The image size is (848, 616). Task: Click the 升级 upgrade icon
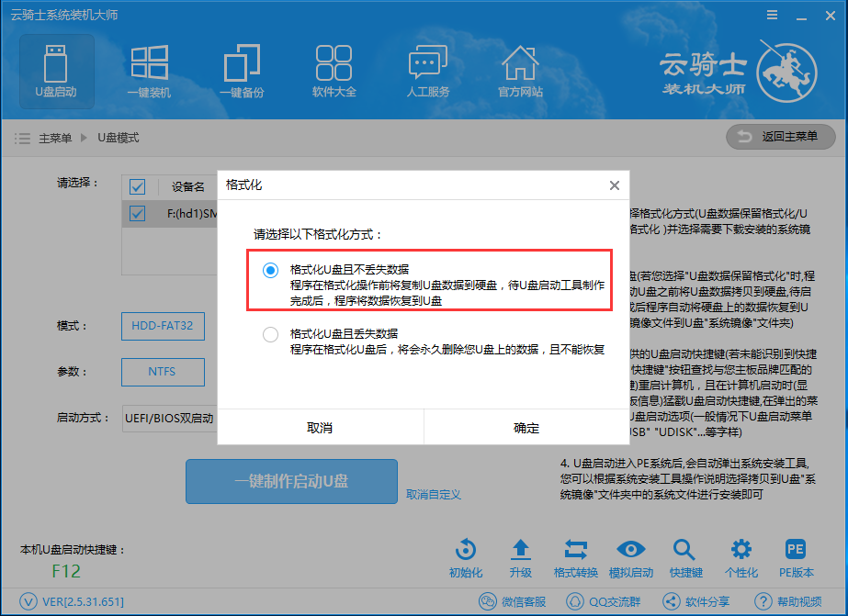click(520, 557)
